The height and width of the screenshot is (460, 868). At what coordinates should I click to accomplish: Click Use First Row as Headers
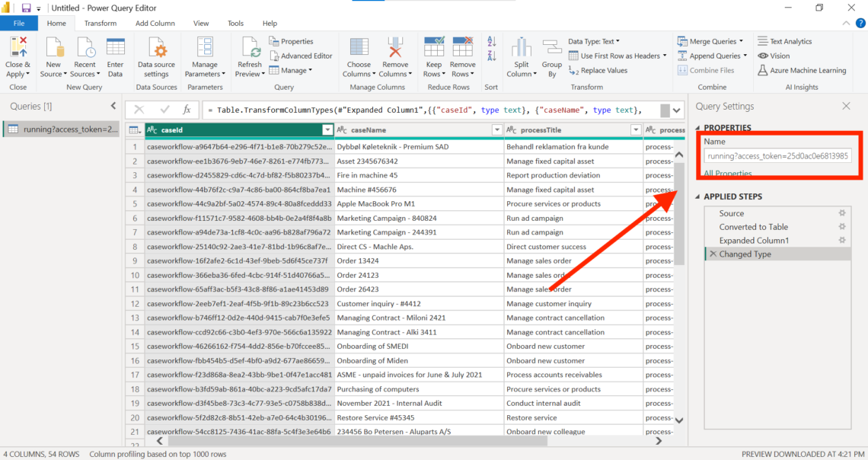[620, 56]
